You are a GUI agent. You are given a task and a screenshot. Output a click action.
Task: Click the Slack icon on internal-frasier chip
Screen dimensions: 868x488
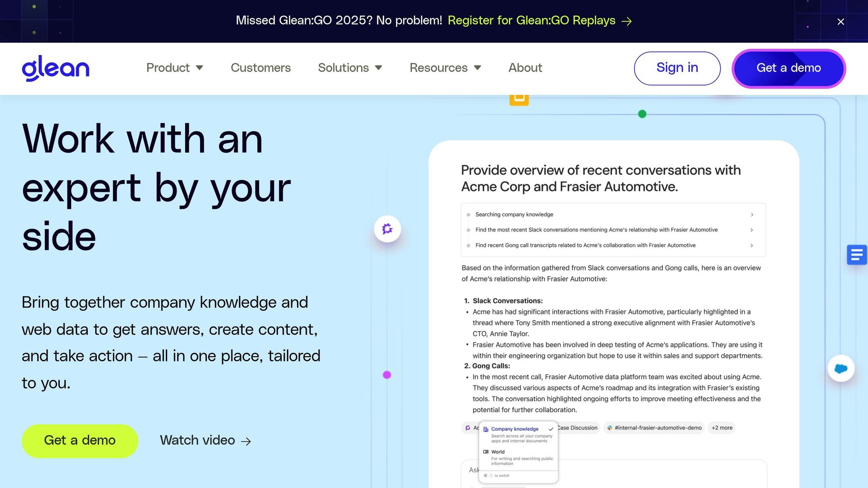(609, 428)
